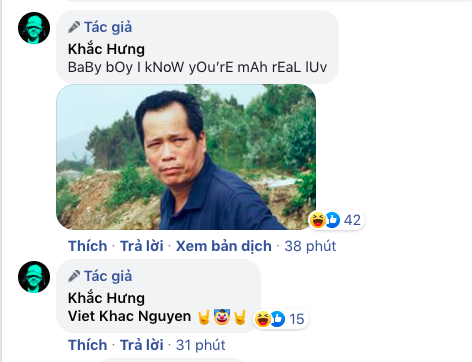Image resolution: width=472 pixels, height=362 pixels.
Task: Click the laughing reaction emoji beside 15
Action: 263,319
